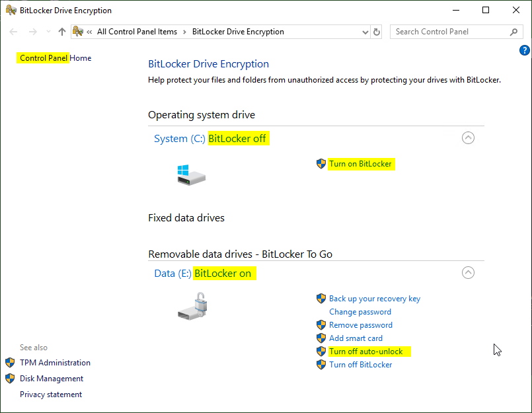This screenshot has width=532, height=413.
Task: Click the shield beside Remove password
Action: (x=321, y=324)
